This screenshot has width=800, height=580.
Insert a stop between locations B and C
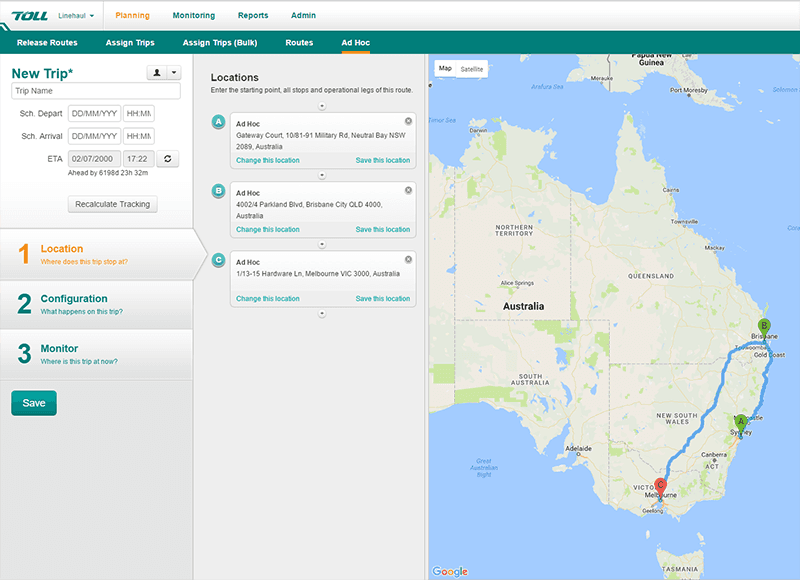coord(322,244)
